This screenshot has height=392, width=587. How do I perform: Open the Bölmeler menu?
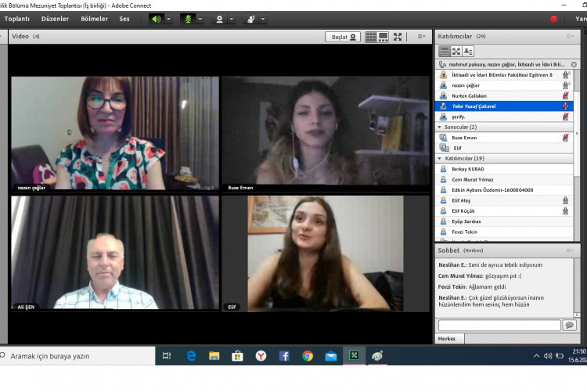(x=94, y=19)
